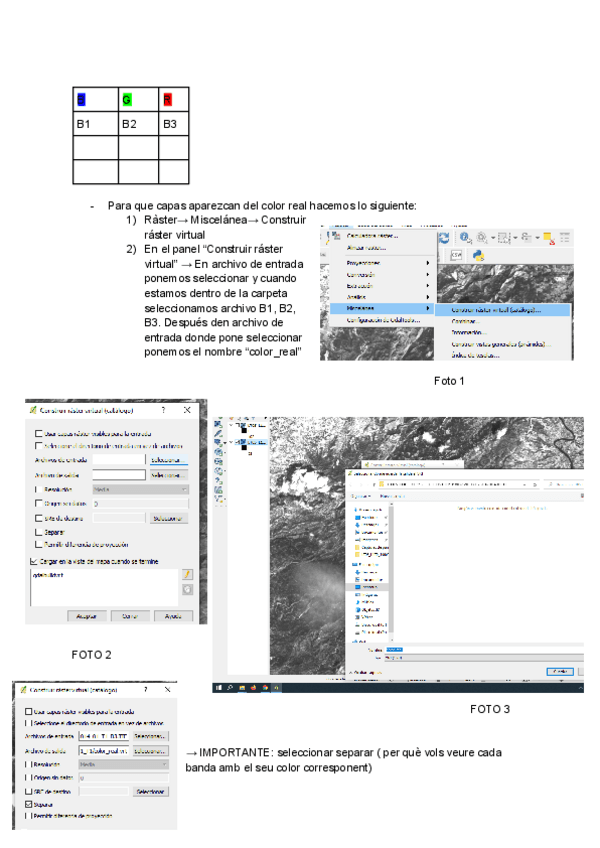The width and height of the screenshot is (600, 848).
Task: Click the Abrir button in Foto 3 file dialog
Action: [x=560, y=671]
